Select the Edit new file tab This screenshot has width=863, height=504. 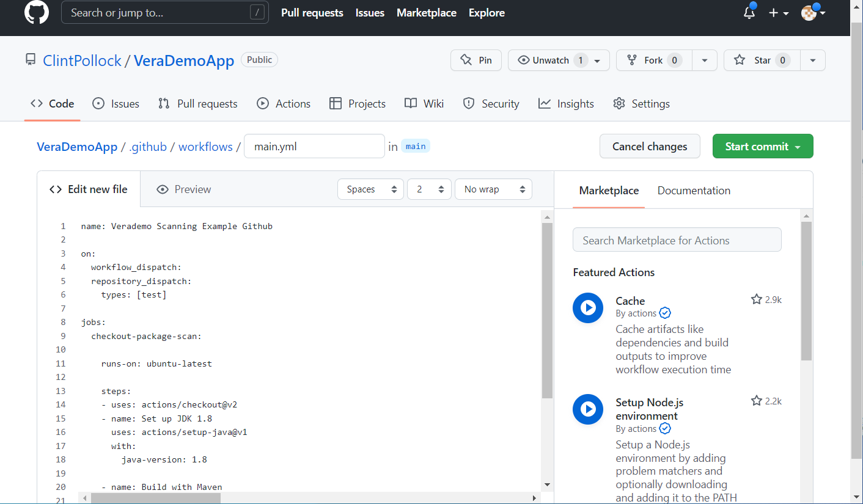click(x=89, y=189)
